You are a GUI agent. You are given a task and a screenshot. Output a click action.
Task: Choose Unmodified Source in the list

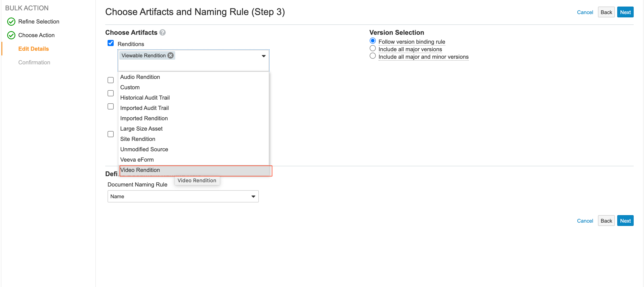(144, 149)
